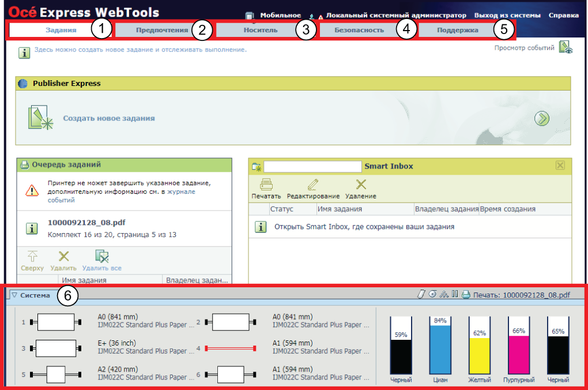Click the Локальный системный администратор link
This screenshot has height=390, width=588.
point(396,16)
